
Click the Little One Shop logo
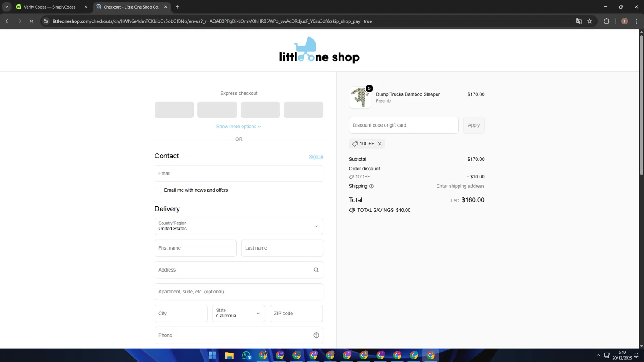[319, 50]
